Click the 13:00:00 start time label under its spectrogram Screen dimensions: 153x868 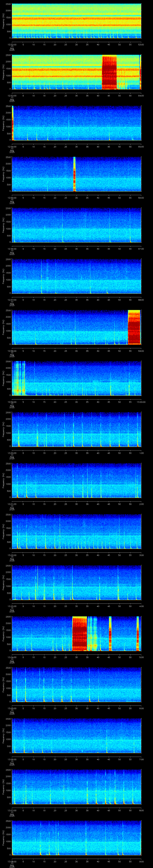coord(12,453)
